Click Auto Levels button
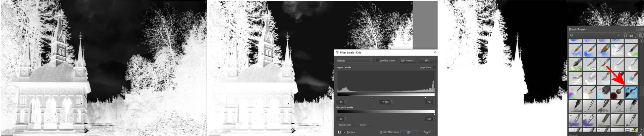Viewport: 644px width, 136px height. (345, 125)
